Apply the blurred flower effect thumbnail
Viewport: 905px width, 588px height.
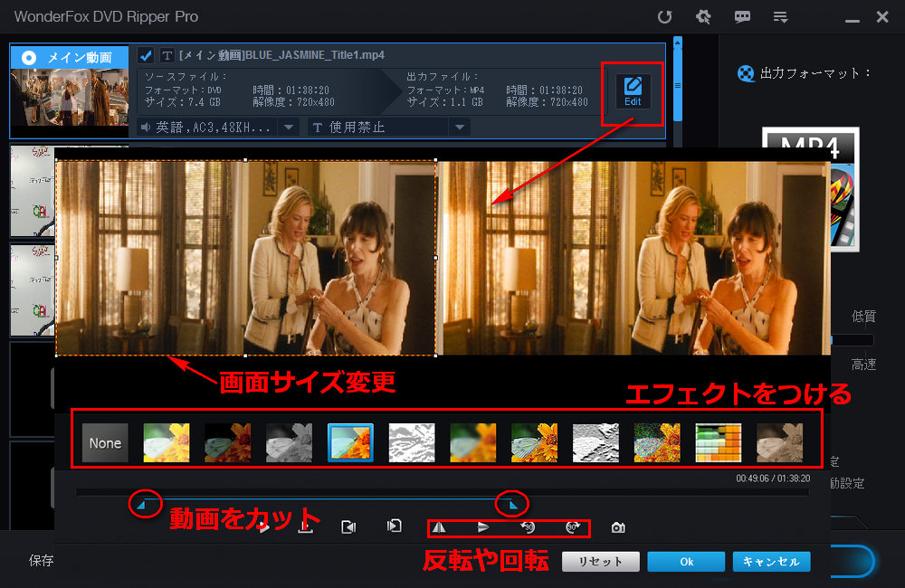tap(472, 442)
